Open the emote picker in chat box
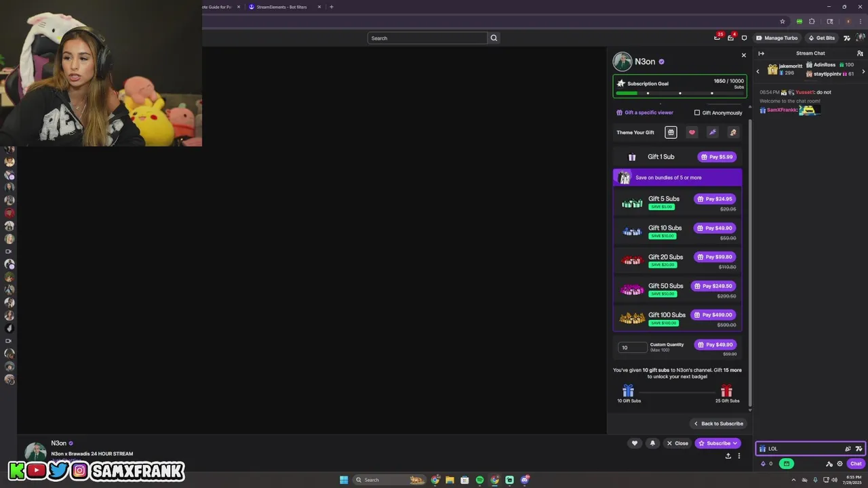 point(848,449)
